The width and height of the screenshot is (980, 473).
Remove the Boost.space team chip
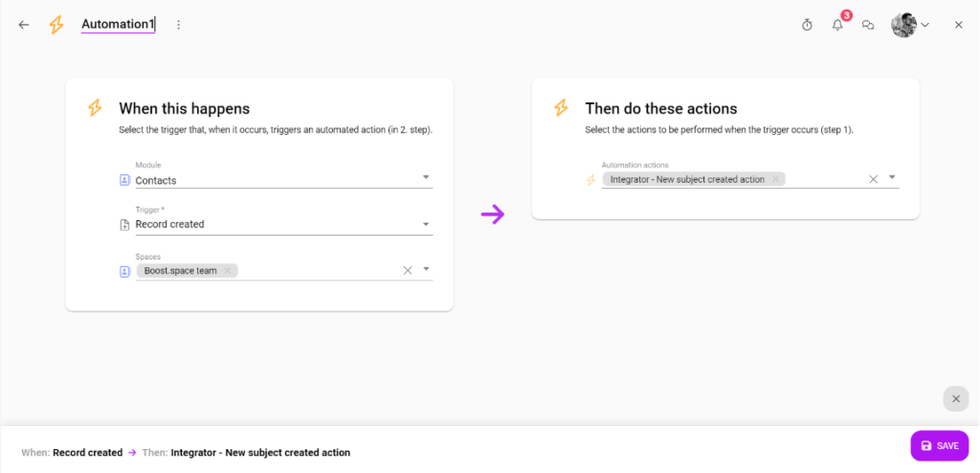(x=228, y=270)
